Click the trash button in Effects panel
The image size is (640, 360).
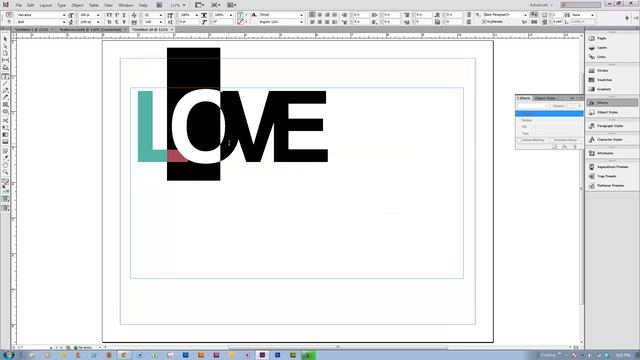[x=575, y=147]
